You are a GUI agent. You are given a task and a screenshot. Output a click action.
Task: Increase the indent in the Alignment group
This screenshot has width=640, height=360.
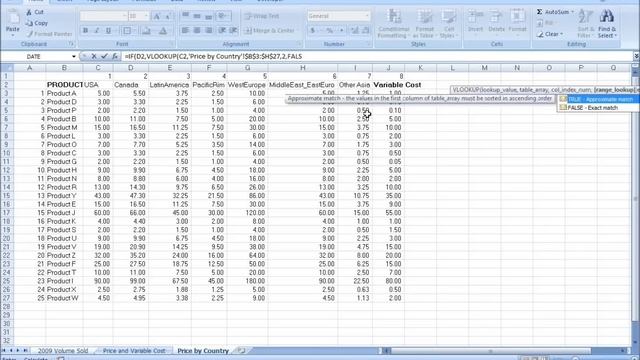pos(233,31)
